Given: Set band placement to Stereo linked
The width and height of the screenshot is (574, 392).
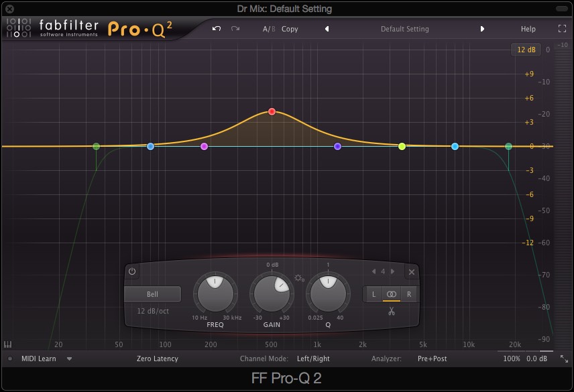Looking at the screenshot, I should point(392,294).
